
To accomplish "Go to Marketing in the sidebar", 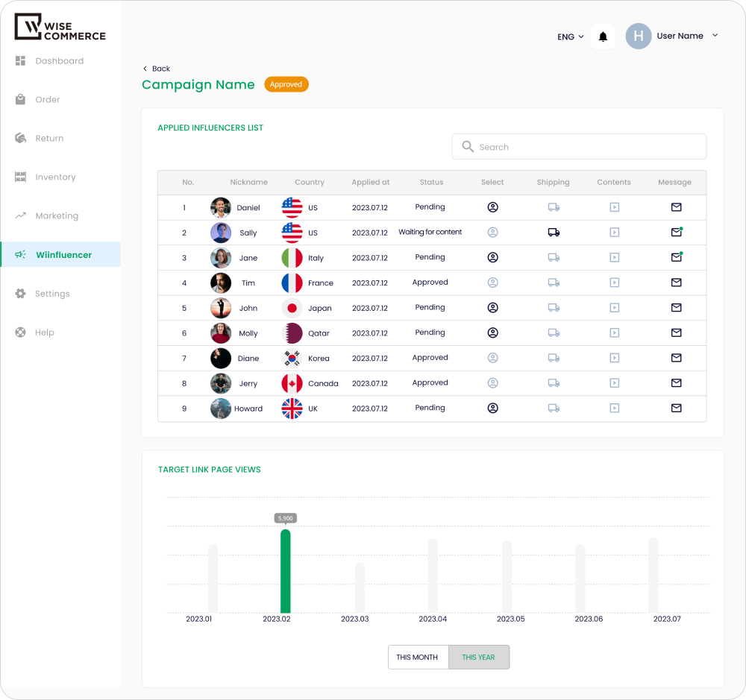I will pos(56,216).
